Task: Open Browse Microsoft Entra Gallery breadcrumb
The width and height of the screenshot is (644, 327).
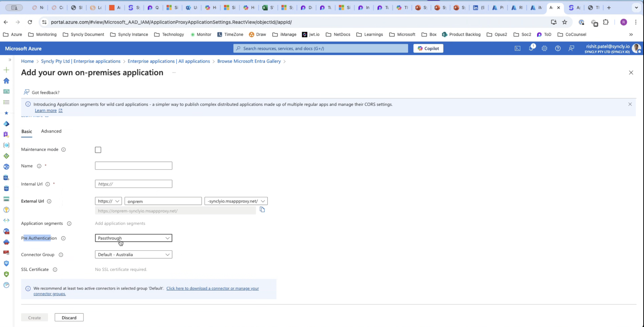Action: (x=249, y=61)
